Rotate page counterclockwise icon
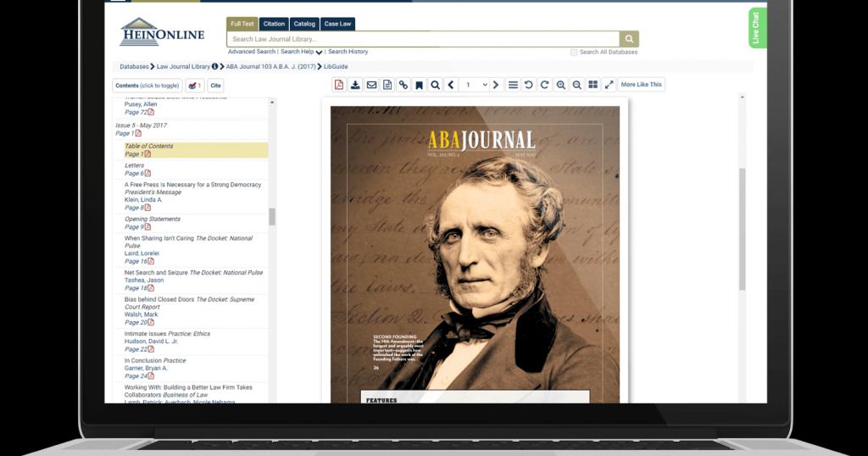Image resolution: width=868 pixels, height=456 pixels. (x=529, y=85)
